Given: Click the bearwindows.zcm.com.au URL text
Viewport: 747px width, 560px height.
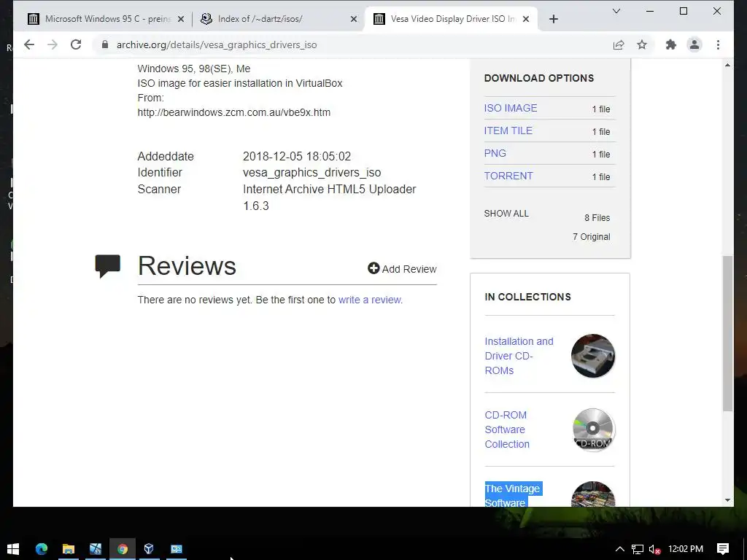Looking at the screenshot, I should coord(234,112).
